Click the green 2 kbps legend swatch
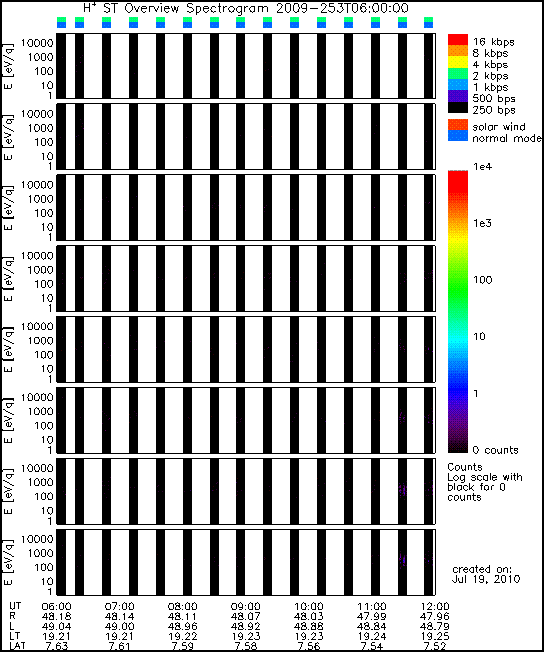Image resolution: width=544 pixels, height=652 pixels. pyautogui.click(x=457, y=74)
